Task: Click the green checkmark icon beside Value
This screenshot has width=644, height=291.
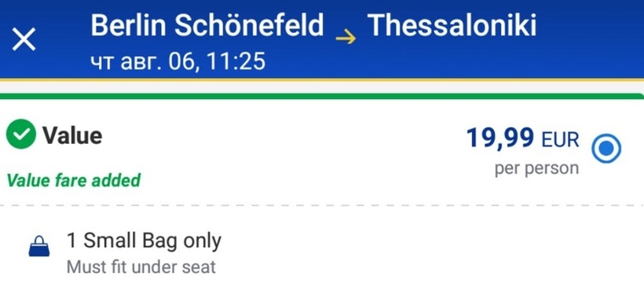Action: point(21,134)
